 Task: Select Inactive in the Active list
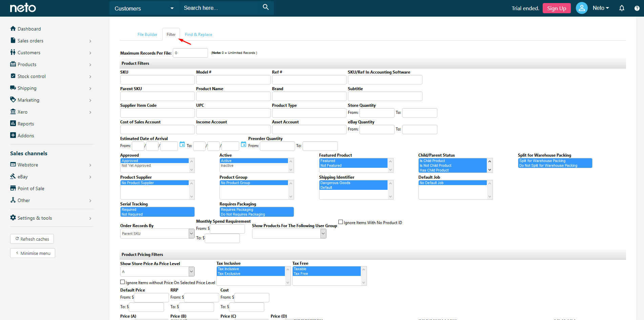[254, 165]
